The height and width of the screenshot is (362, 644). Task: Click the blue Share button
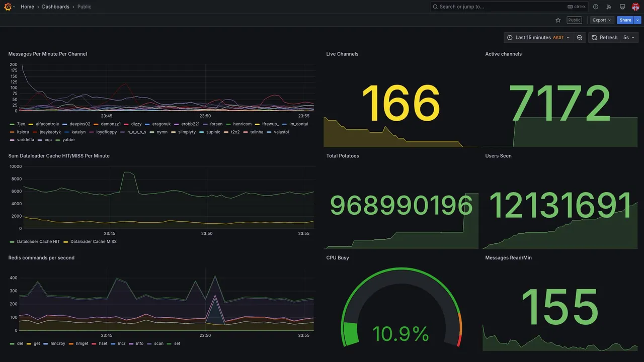tap(625, 20)
